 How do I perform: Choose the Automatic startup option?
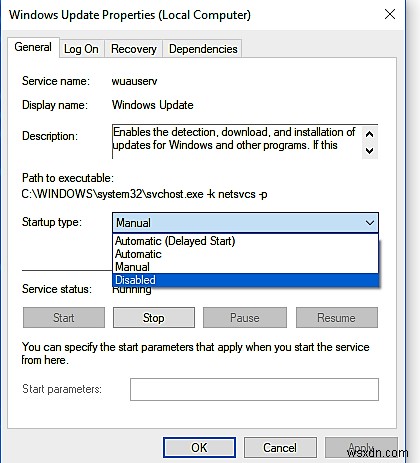[245, 254]
